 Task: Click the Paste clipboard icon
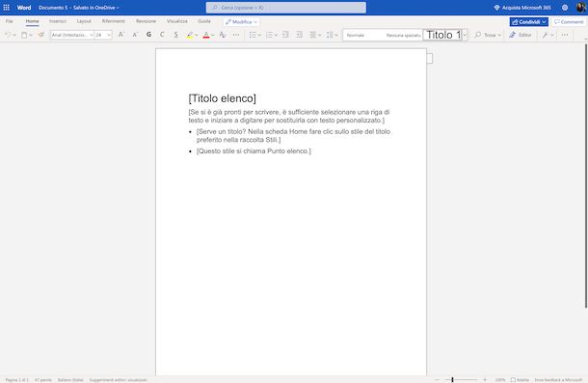click(x=24, y=35)
